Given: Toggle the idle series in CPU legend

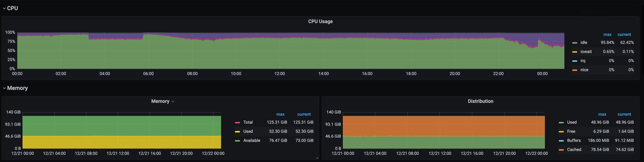Looking at the screenshot, I should point(584,43).
